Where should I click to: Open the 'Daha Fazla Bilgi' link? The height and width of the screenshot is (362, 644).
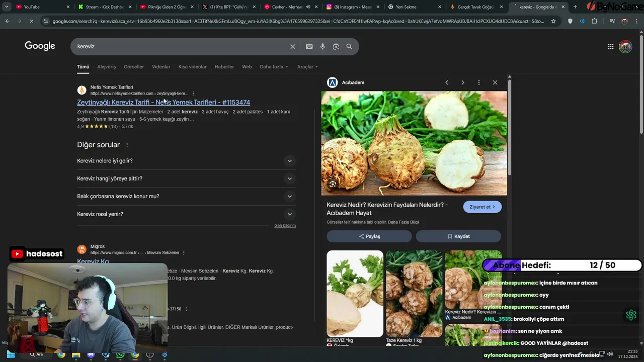[x=403, y=222]
